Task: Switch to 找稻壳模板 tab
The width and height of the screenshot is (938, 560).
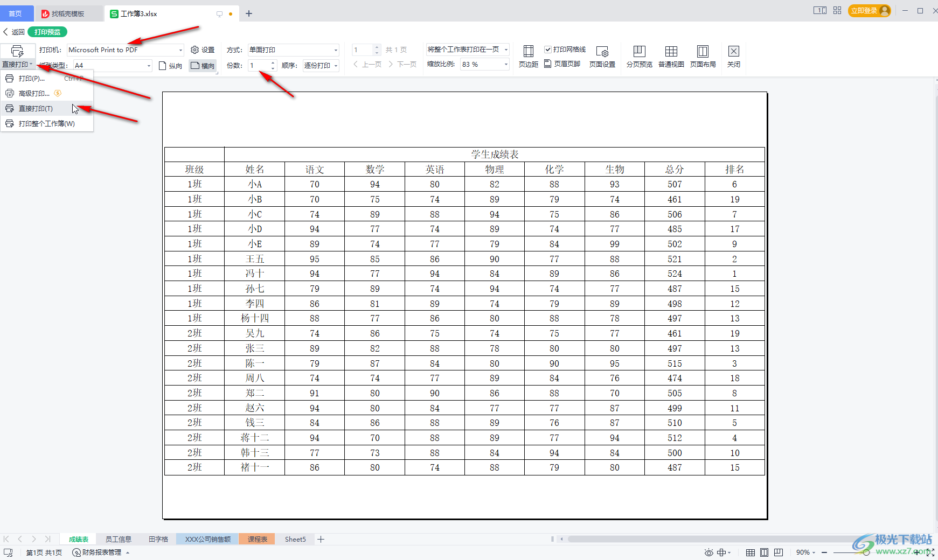Action: point(68,14)
